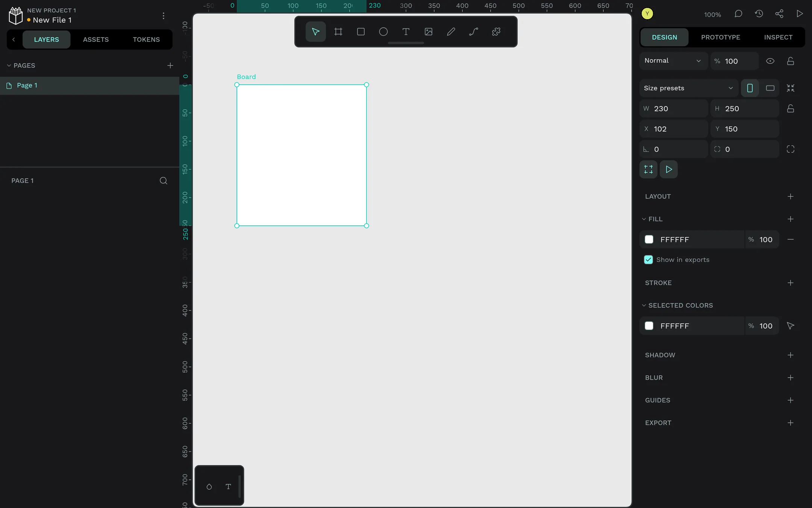Click the X position field showing 102
Image resolution: width=812 pixels, height=508 pixels.
pos(674,129)
